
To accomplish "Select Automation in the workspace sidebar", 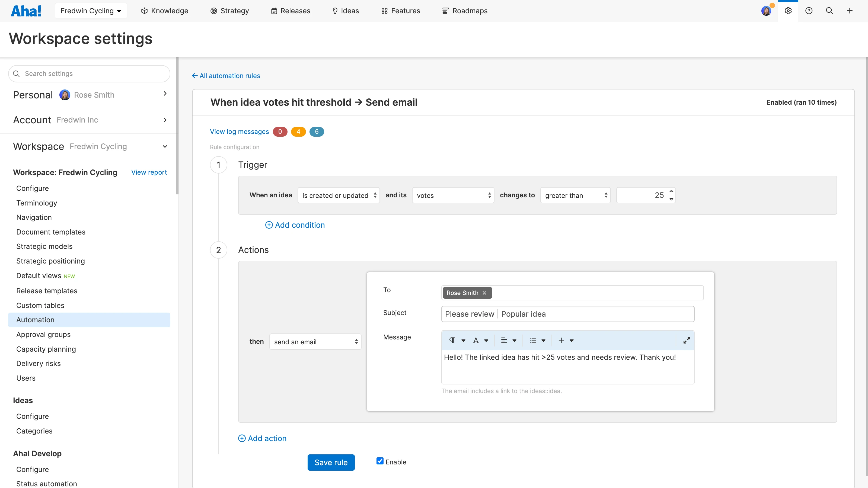I will (35, 320).
